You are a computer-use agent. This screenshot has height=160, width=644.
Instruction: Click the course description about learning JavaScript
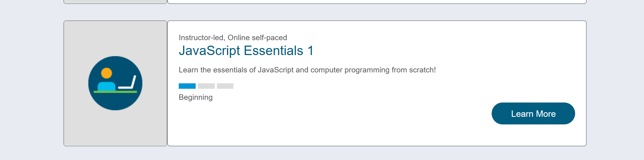pyautogui.click(x=307, y=70)
